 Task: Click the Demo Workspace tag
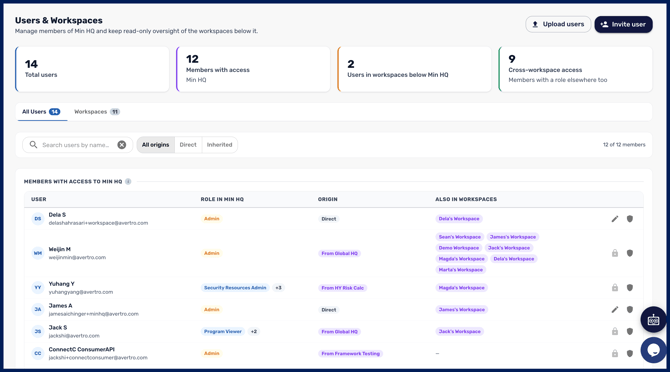pos(459,248)
